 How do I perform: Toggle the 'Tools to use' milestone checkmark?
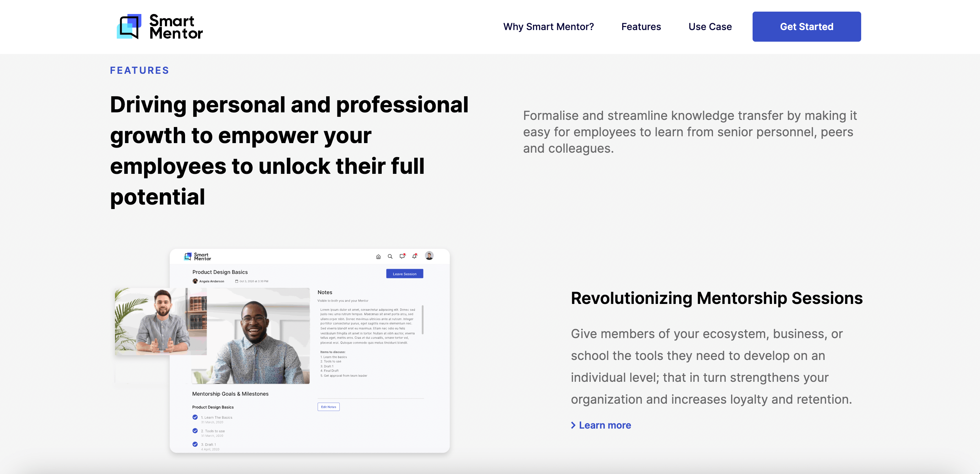[x=195, y=431]
